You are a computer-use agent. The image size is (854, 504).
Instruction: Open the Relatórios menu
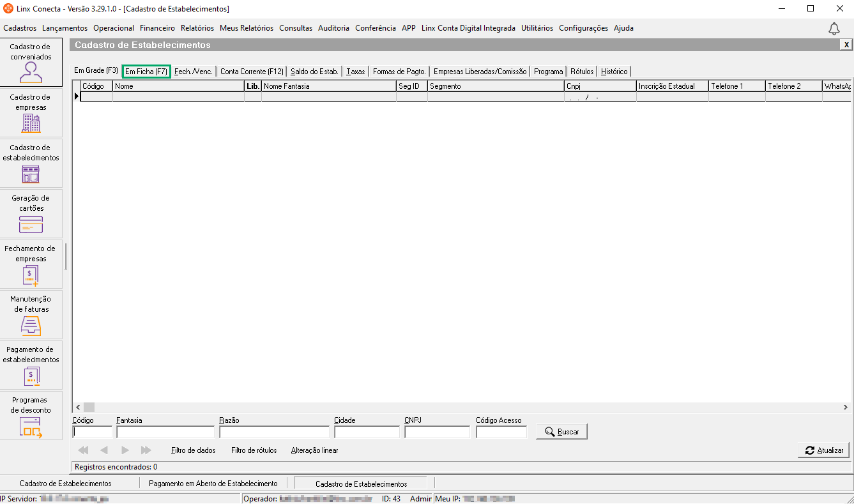coord(197,28)
